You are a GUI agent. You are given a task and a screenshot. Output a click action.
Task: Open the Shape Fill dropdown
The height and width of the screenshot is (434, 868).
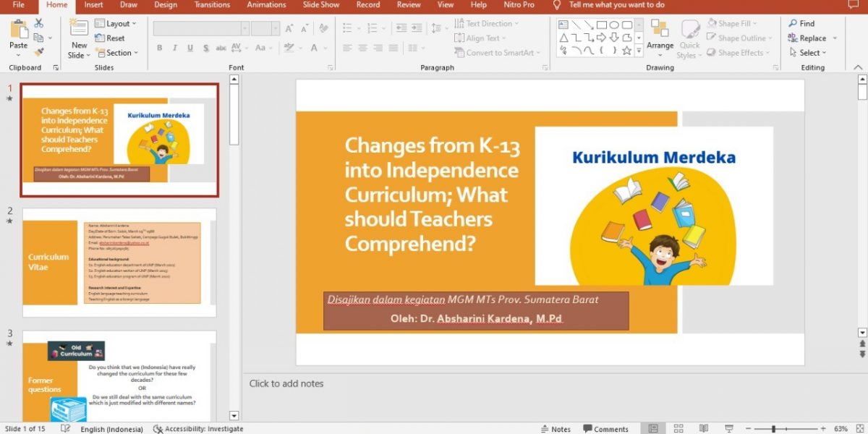[x=733, y=24]
